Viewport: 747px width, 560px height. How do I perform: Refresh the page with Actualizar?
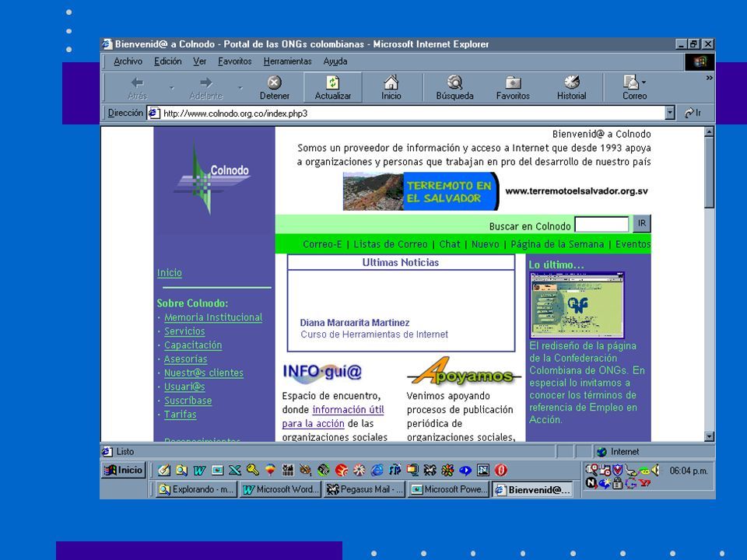[332, 88]
